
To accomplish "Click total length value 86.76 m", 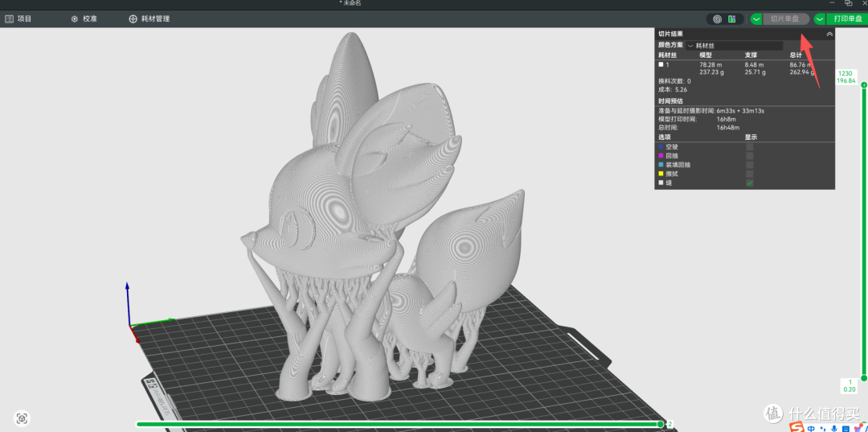I will tap(800, 65).
